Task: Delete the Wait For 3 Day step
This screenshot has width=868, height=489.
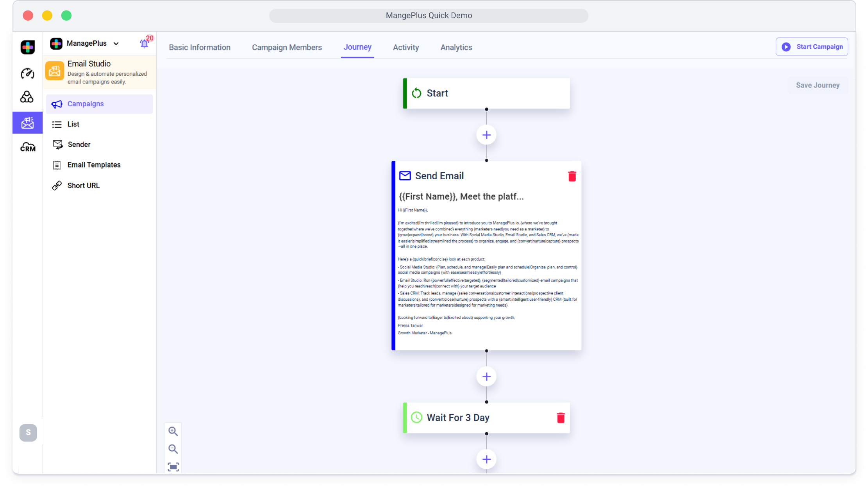Action: pos(561,418)
